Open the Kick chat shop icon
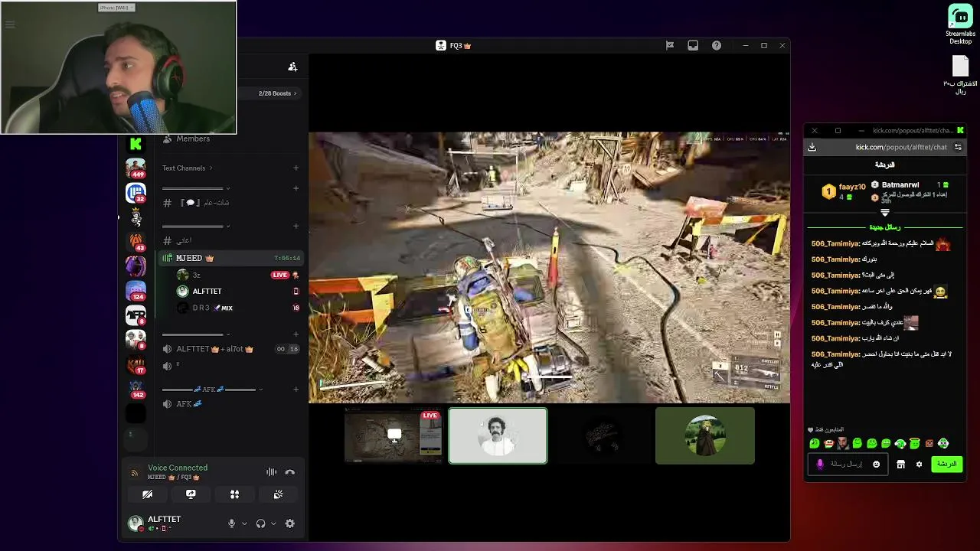This screenshot has height=551, width=980. pyautogui.click(x=901, y=465)
